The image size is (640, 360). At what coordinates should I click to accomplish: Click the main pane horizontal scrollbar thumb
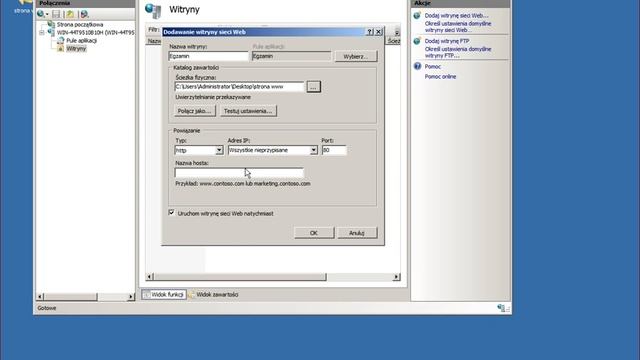pos(240,277)
